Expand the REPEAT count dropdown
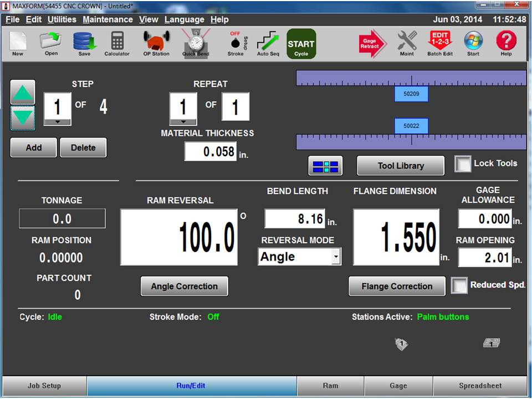The width and height of the screenshot is (532, 399). (x=183, y=122)
